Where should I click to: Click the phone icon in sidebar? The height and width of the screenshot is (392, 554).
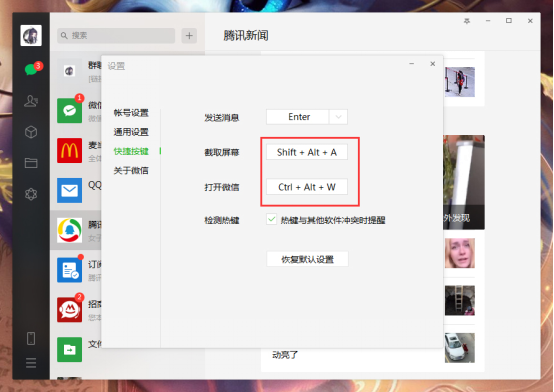coord(31,338)
